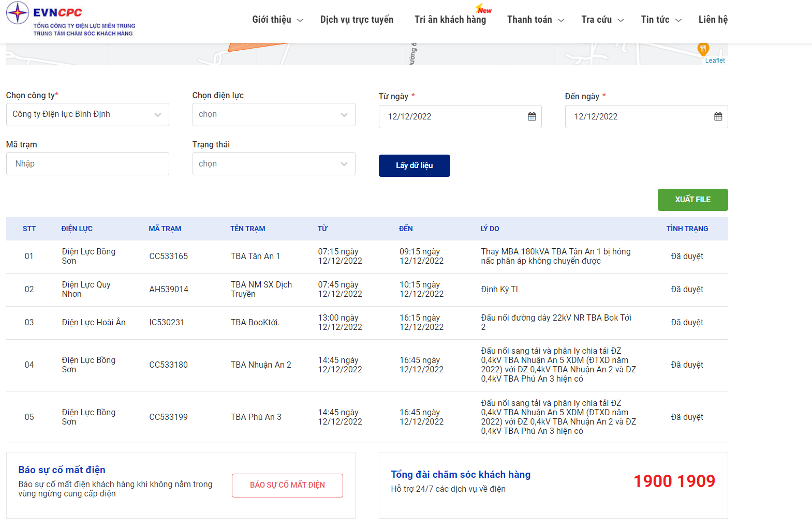This screenshot has width=812, height=529.
Task: Open Dịch vụ trực tuyến menu item
Action: point(357,20)
